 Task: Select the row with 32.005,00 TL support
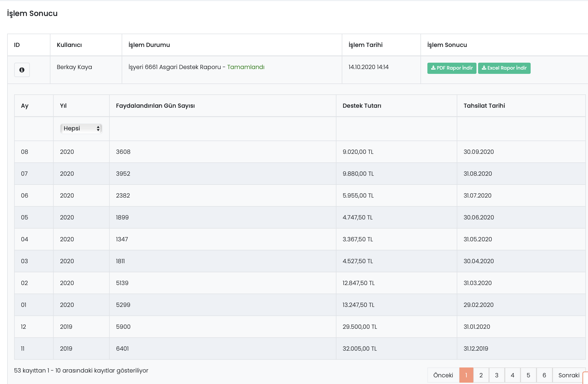pos(360,349)
